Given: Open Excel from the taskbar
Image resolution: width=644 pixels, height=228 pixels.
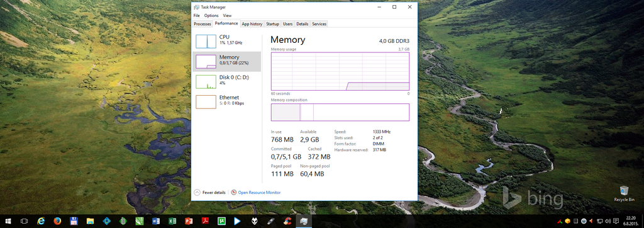Looking at the screenshot, I should (172, 222).
